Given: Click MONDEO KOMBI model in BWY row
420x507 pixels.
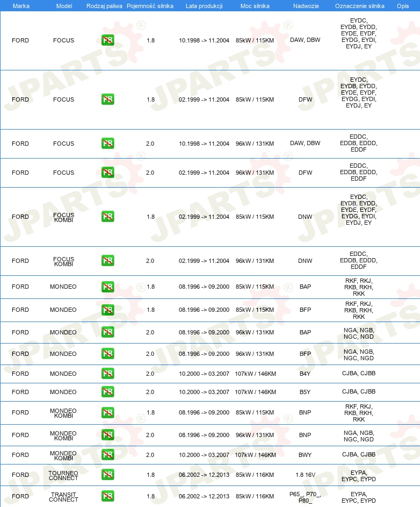Looking at the screenshot, I should click(63, 455).
